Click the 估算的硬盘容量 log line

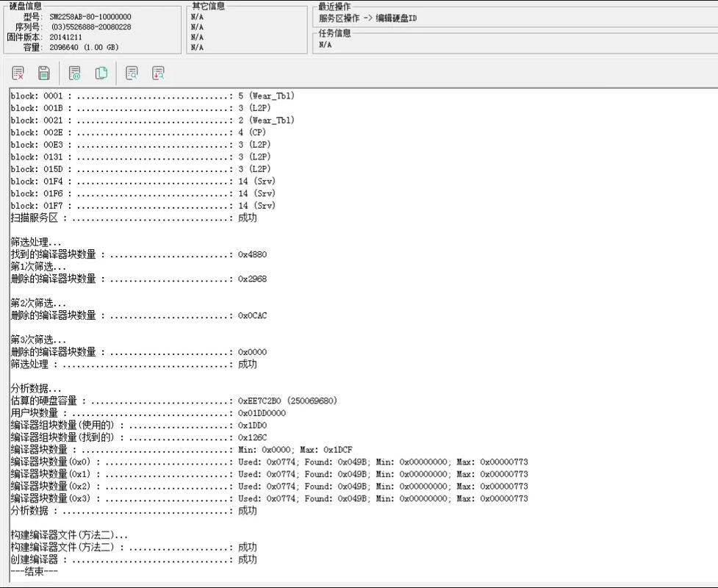tap(173, 401)
